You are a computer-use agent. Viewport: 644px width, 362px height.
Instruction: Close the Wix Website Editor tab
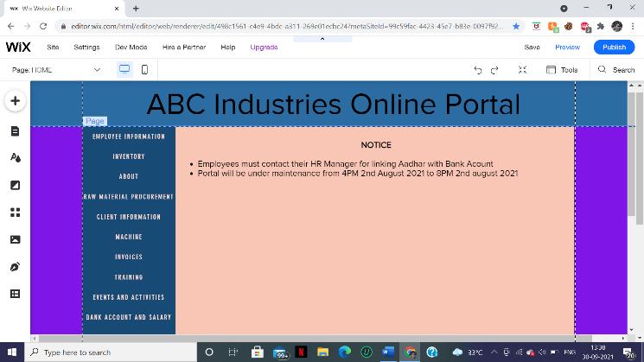(117, 9)
